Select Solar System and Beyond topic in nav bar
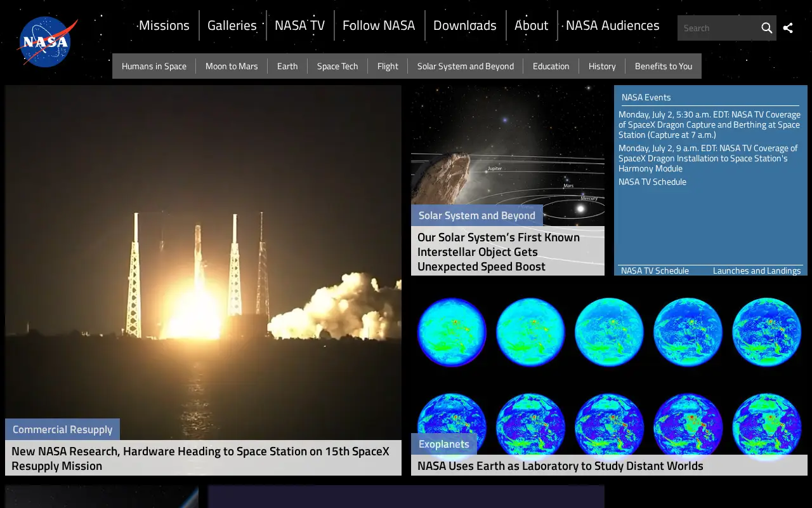This screenshot has height=508, width=812. (x=466, y=66)
